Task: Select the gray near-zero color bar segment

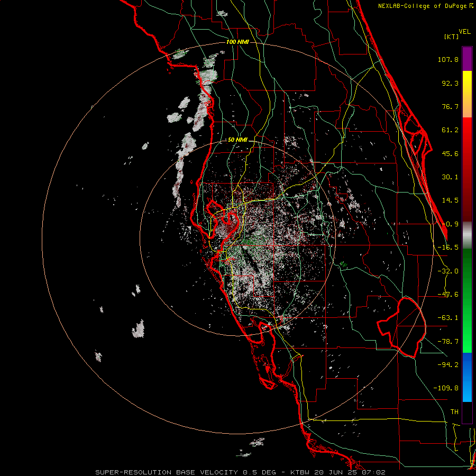Action: tap(467, 235)
